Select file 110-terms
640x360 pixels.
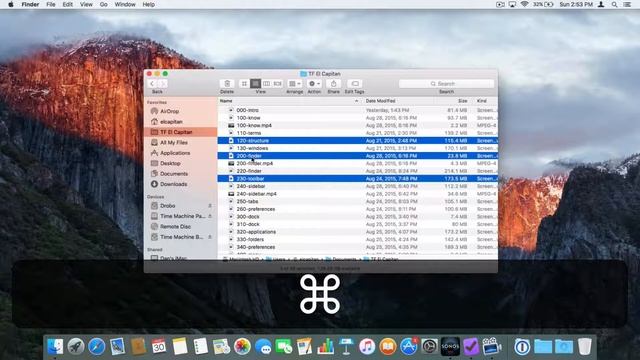pyautogui.click(x=358, y=133)
